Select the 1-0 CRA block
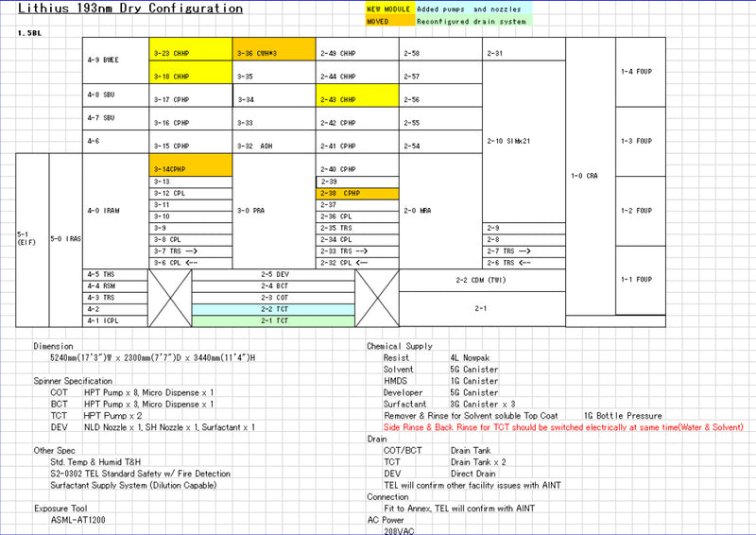Image resolution: width=756 pixels, height=535 pixels. 590,177
